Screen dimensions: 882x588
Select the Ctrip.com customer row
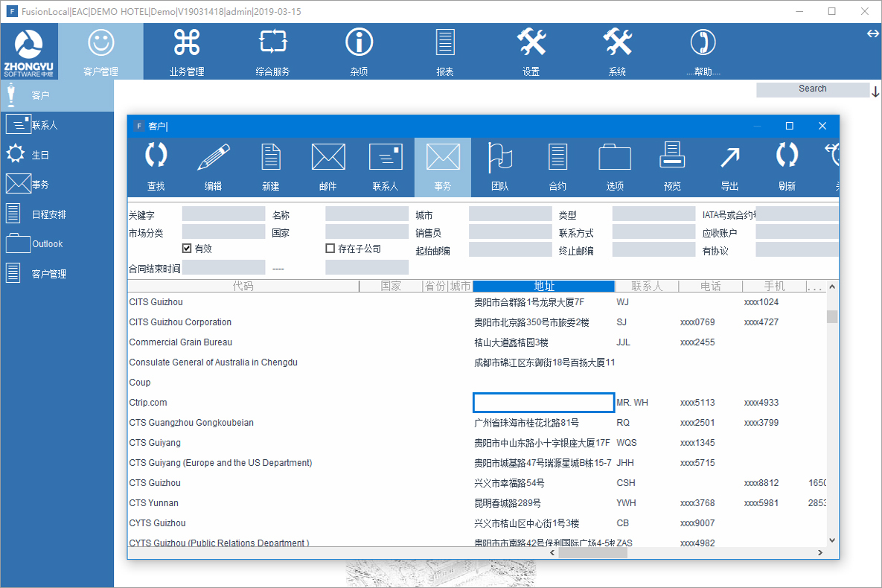point(148,403)
